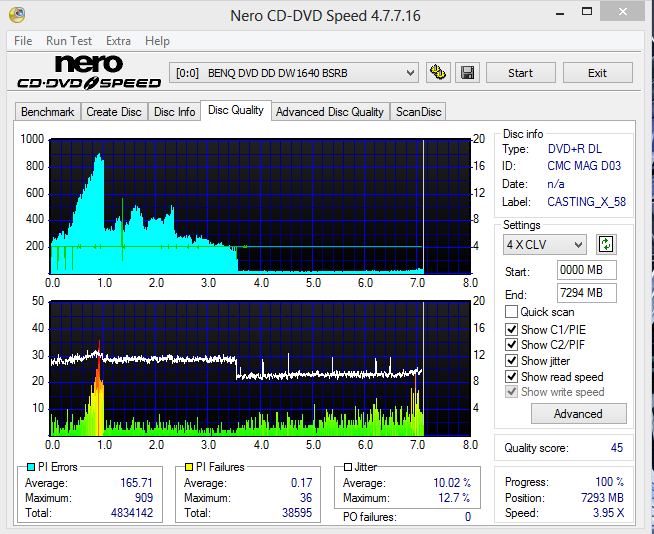Click the PI Failures jitter graph
The image size is (654, 534).
[260, 368]
